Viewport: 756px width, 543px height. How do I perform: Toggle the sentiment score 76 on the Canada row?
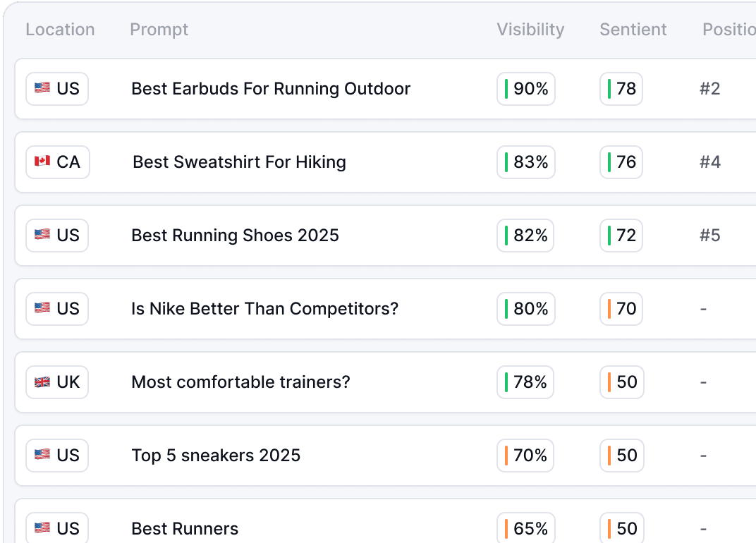tap(621, 162)
